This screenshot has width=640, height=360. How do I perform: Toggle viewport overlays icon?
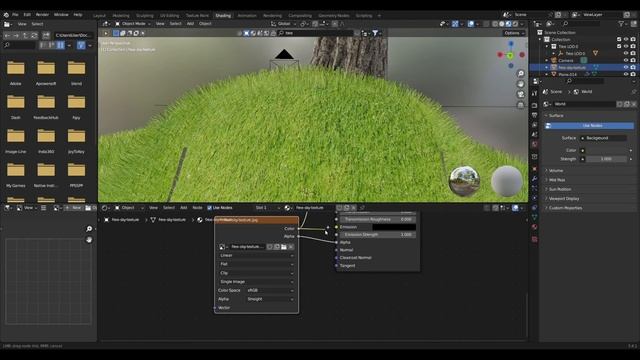point(471,24)
